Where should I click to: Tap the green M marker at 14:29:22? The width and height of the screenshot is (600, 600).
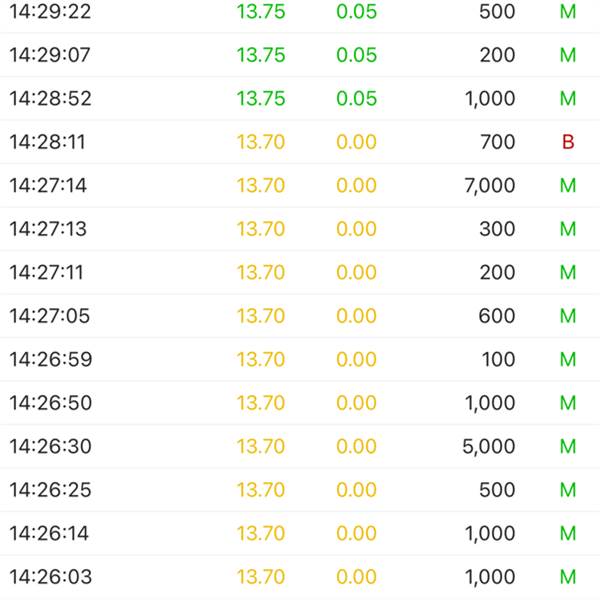(568, 11)
